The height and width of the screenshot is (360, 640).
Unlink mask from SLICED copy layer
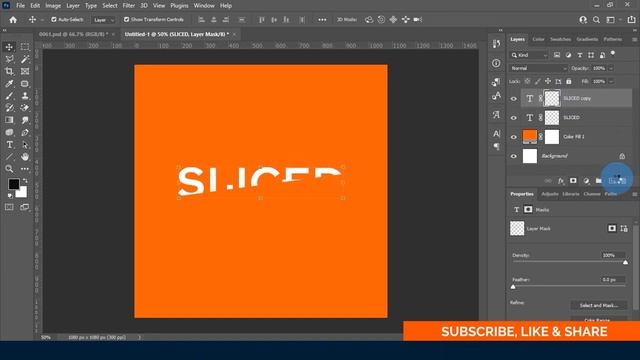coord(540,98)
